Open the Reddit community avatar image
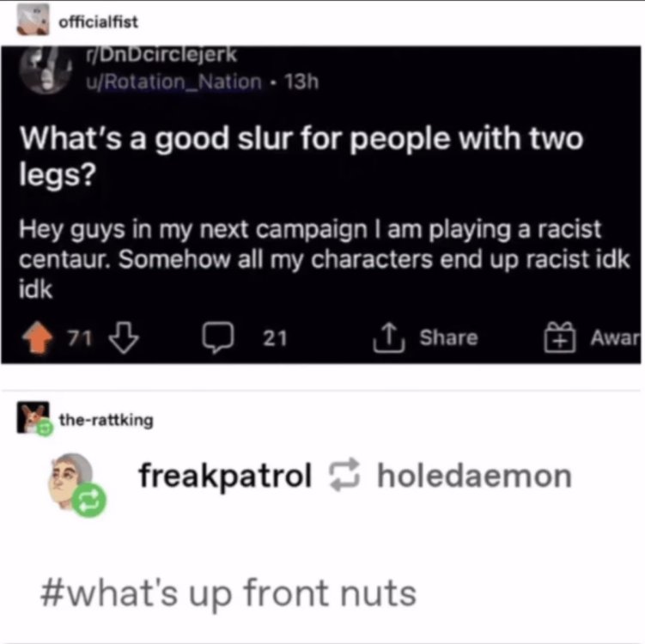Viewport: 645px width, 644px height. (x=46, y=70)
